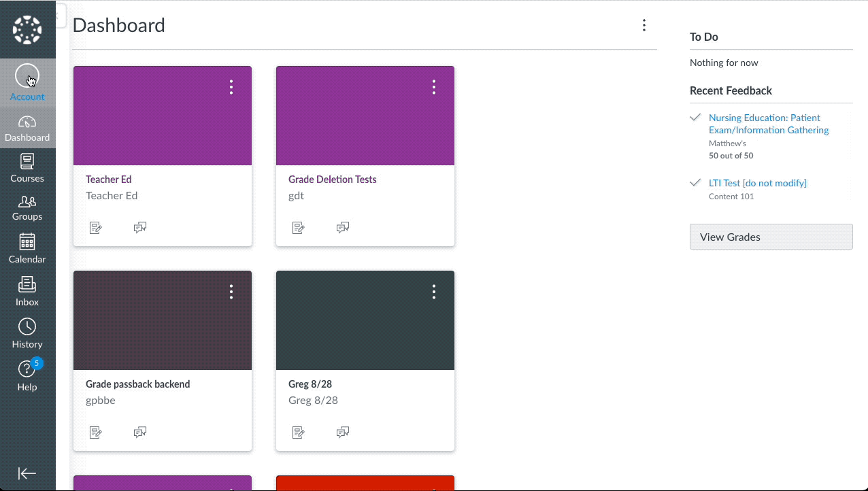868x491 pixels.
Task: Open Grade Deletion Tests card options
Action: (x=434, y=87)
